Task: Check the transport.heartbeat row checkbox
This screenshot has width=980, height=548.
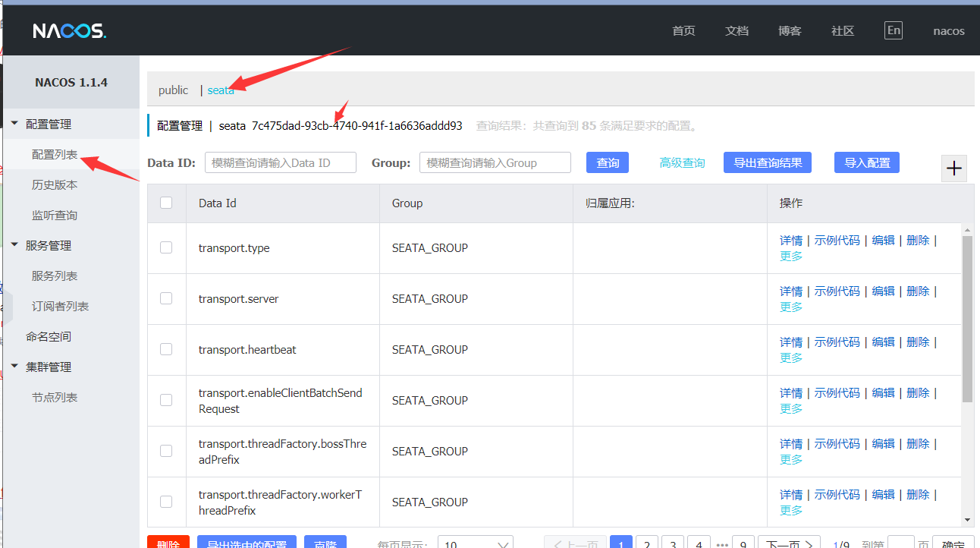Action: tap(166, 349)
